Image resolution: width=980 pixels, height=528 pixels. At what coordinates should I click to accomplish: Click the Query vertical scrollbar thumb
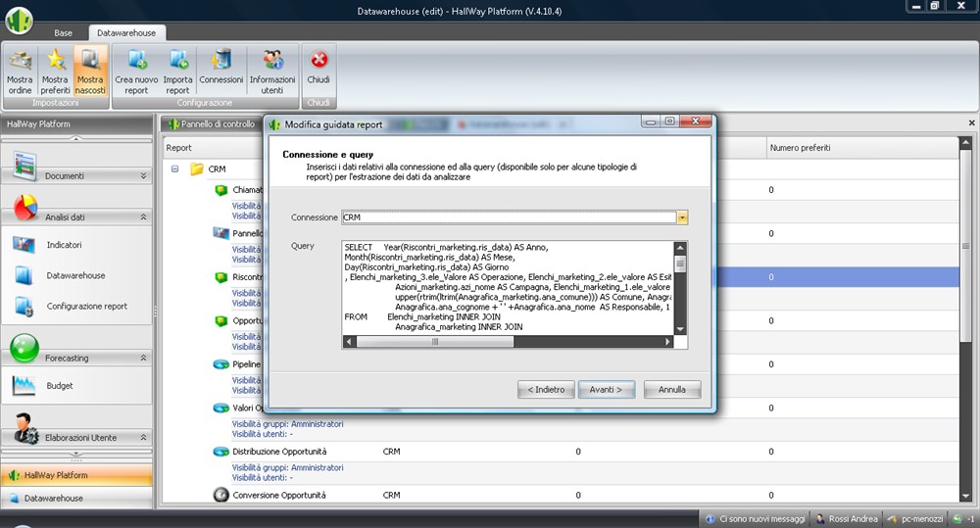click(680, 264)
